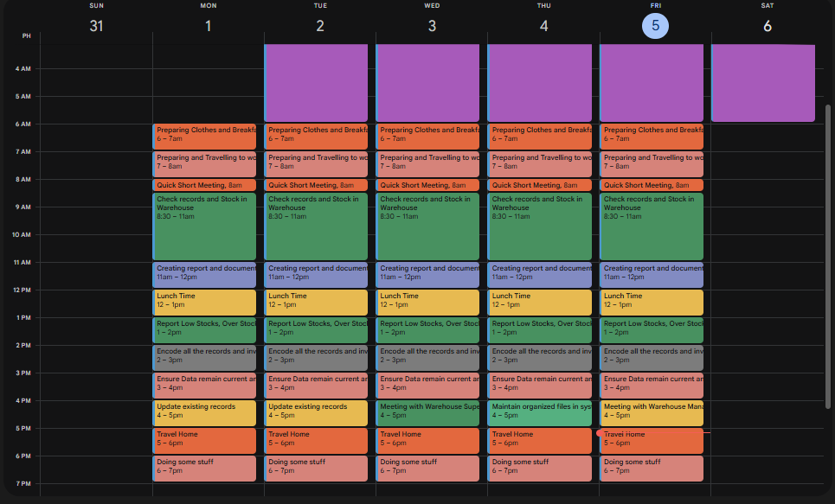Screen dimensions: 835x504
Task: Open Thursday's Travel Home event
Action: 540,441
